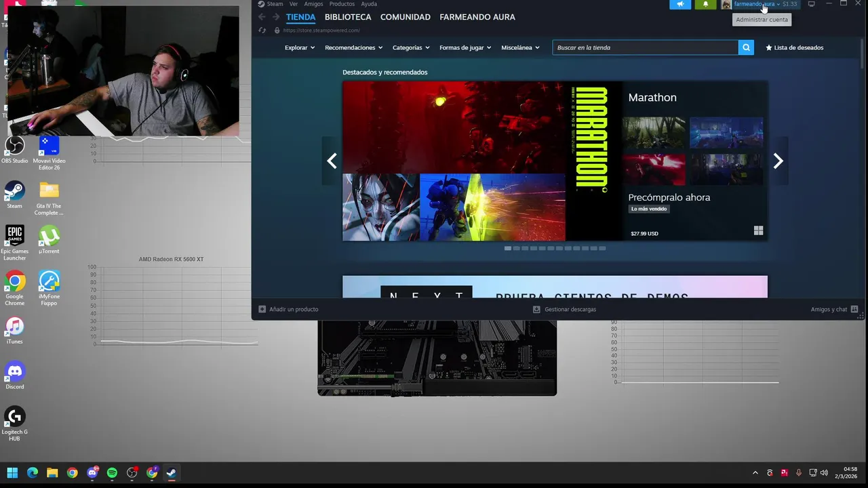This screenshot has width=868, height=488.
Task: Open Google Chrome desktop shortcut
Action: (14, 289)
